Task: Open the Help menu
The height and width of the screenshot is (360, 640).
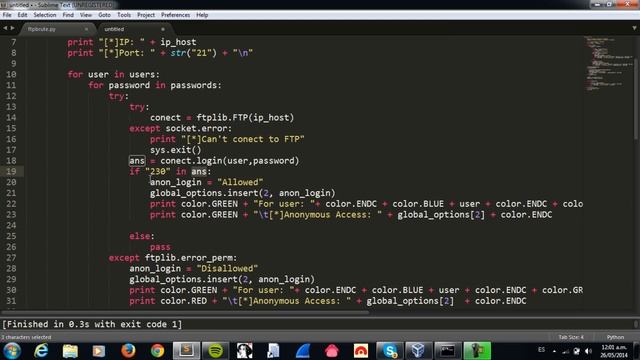Action: (x=202, y=15)
